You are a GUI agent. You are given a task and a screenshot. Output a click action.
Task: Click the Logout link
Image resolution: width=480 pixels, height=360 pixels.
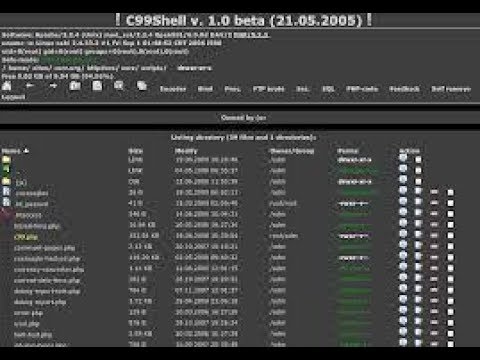[13, 97]
